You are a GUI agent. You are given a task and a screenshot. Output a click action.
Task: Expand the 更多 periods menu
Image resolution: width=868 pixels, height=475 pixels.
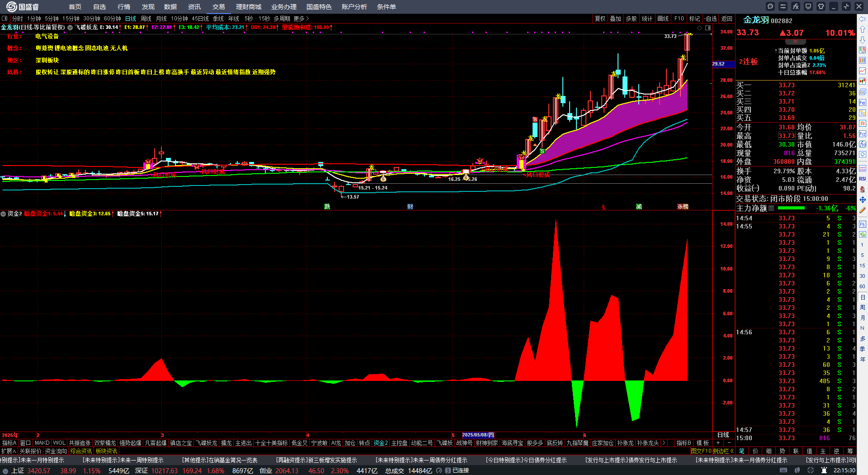[x=301, y=19]
